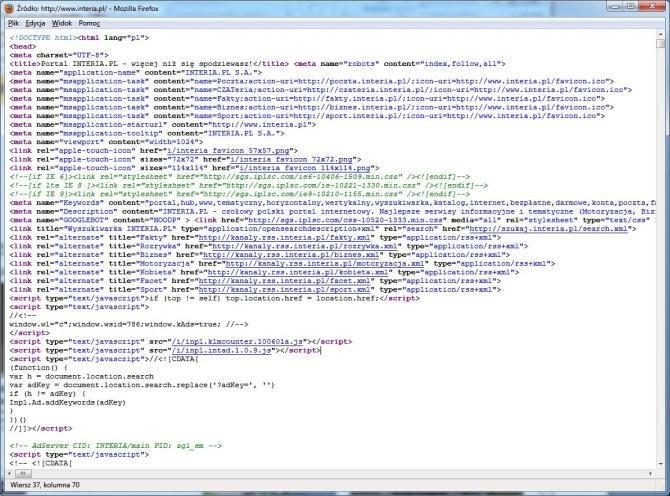Open the szukaj.interia.pl/search.xml link

coord(549,229)
